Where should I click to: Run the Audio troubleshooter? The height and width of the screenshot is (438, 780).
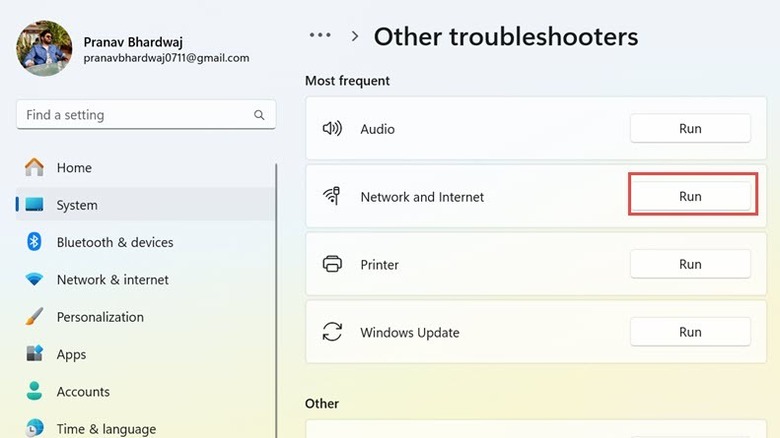pyautogui.click(x=690, y=129)
